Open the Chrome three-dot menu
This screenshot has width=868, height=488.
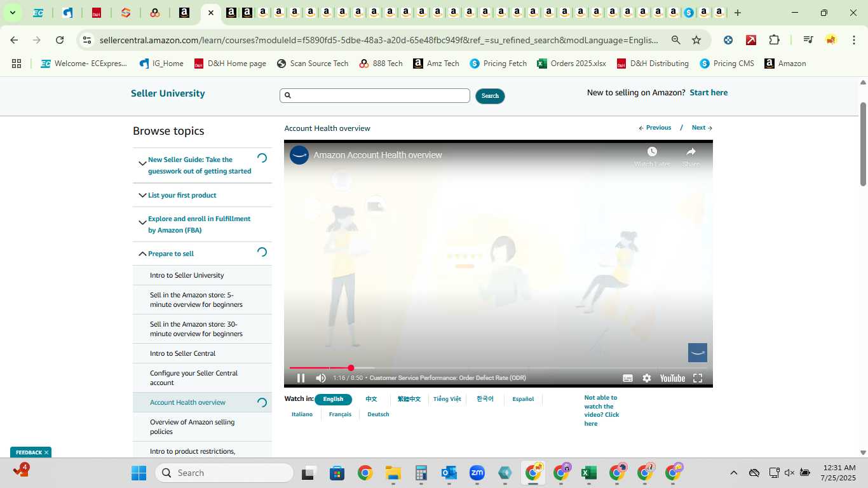pos(853,40)
